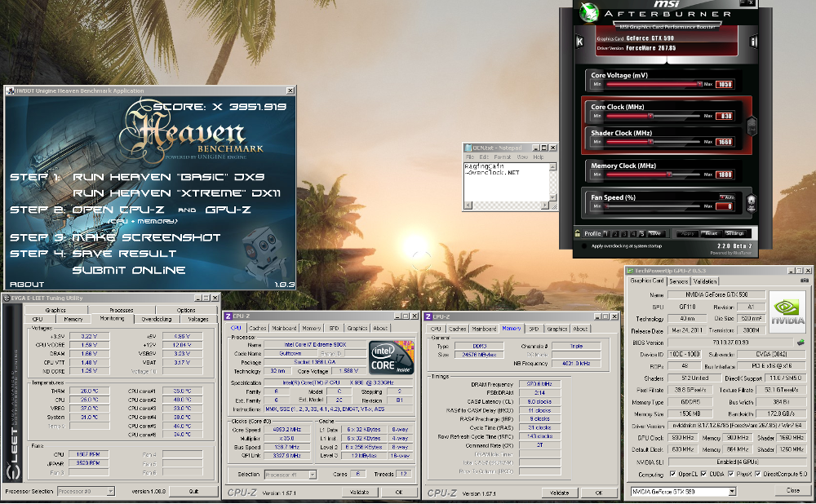816x504 pixels.
Task: Click the Memory Clock value field 1800
Action: (x=725, y=175)
